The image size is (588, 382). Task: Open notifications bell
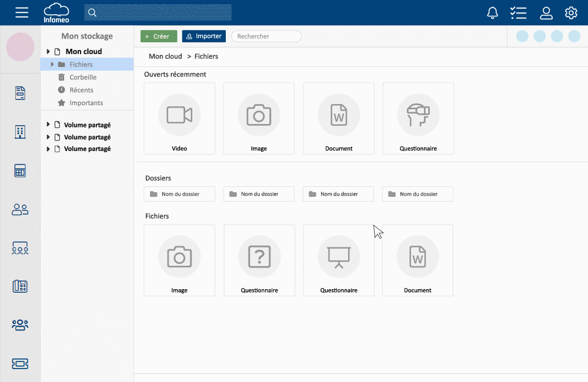pyautogui.click(x=492, y=13)
